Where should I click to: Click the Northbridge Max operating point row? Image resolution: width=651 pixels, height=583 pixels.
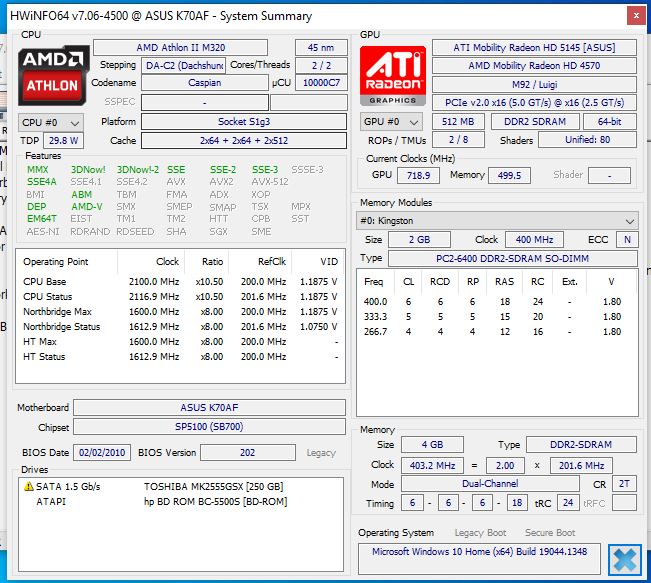click(x=180, y=311)
